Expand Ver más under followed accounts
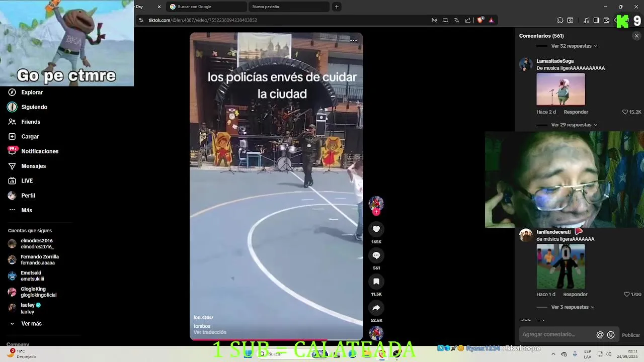 tap(25, 324)
